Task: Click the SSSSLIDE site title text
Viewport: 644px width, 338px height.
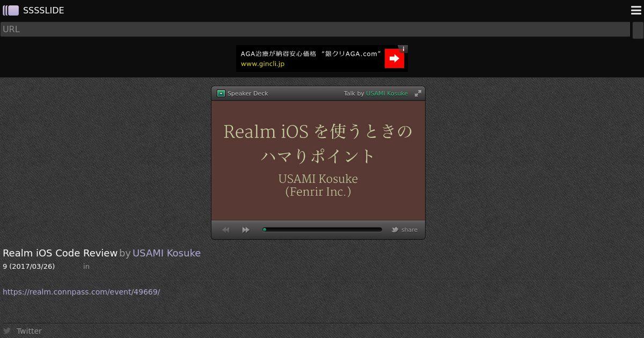Action: click(x=43, y=10)
